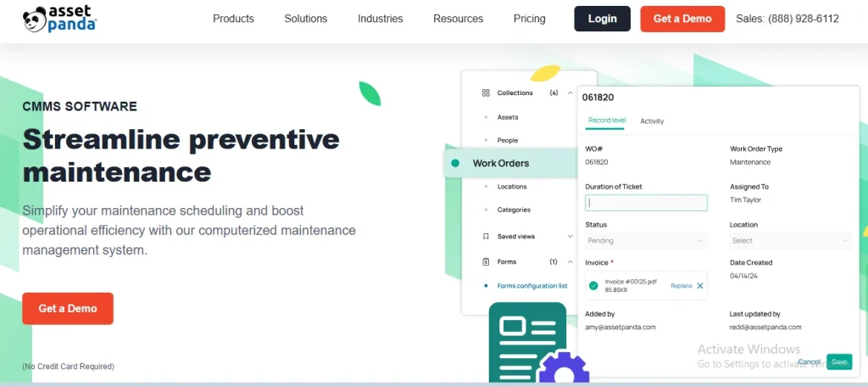Viewport: 868px width, 387px height.
Task: Click the date created 04/14/24
Action: pyautogui.click(x=743, y=276)
